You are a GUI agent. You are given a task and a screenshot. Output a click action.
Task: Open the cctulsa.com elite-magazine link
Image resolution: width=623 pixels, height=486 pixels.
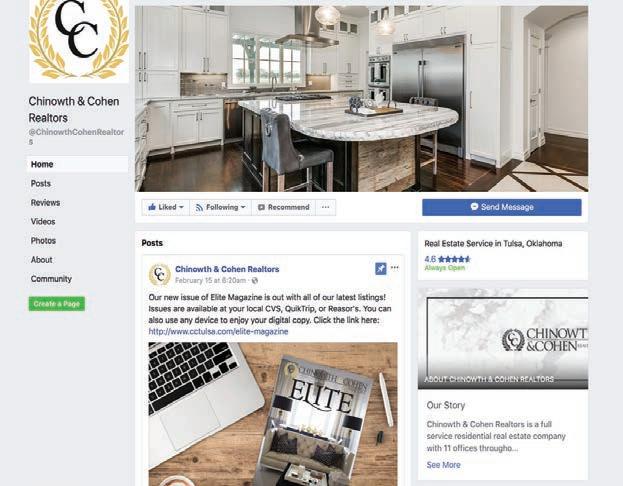218,331
